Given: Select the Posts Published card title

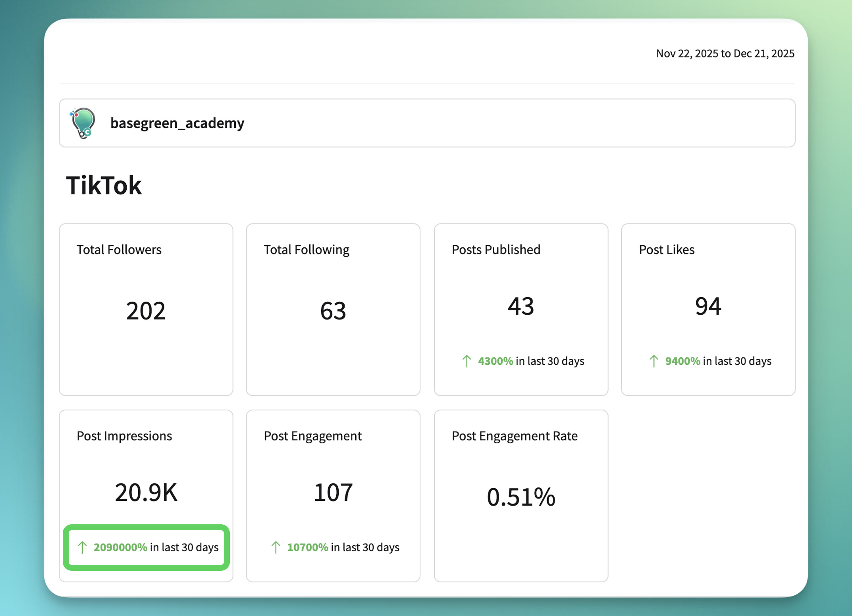Looking at the screenshot, I should coord(496,250).
